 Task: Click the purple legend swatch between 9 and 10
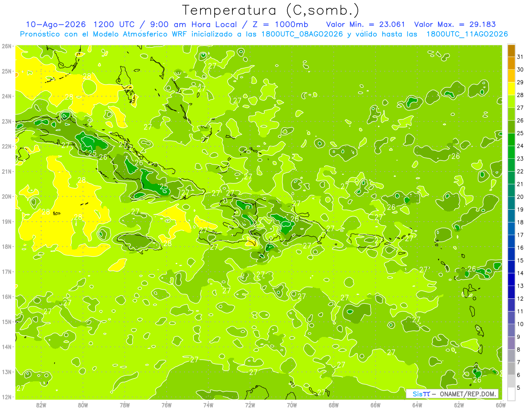click(x=511, y=330)
